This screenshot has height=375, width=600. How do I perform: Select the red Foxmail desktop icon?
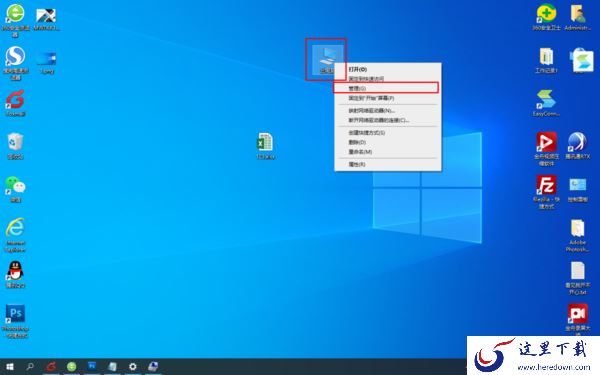pos(15,103)
